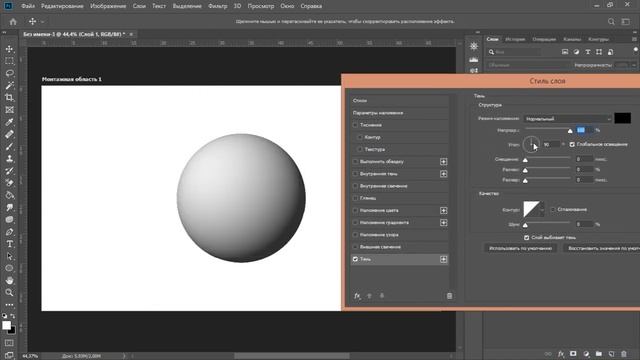This screenshot has width=640, height=360.
Task: Add another Выполнить обводку effect with plus
Action: 444,162
